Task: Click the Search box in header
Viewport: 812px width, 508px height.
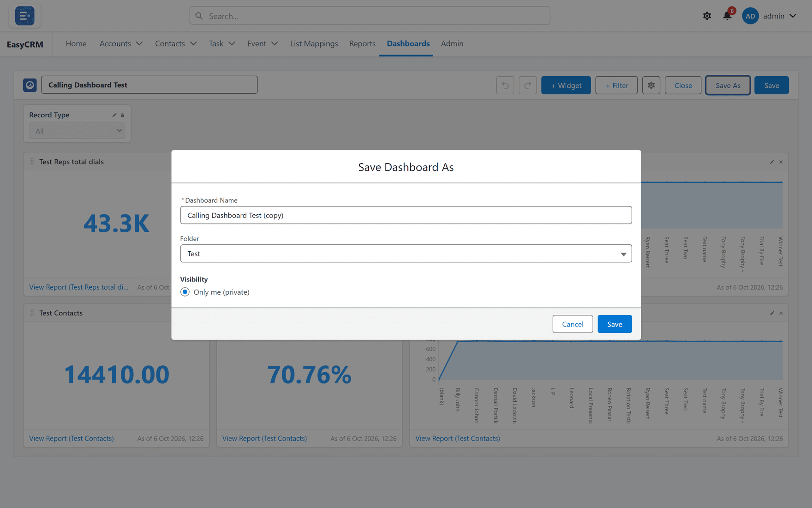Action: (x=370, y=16)
